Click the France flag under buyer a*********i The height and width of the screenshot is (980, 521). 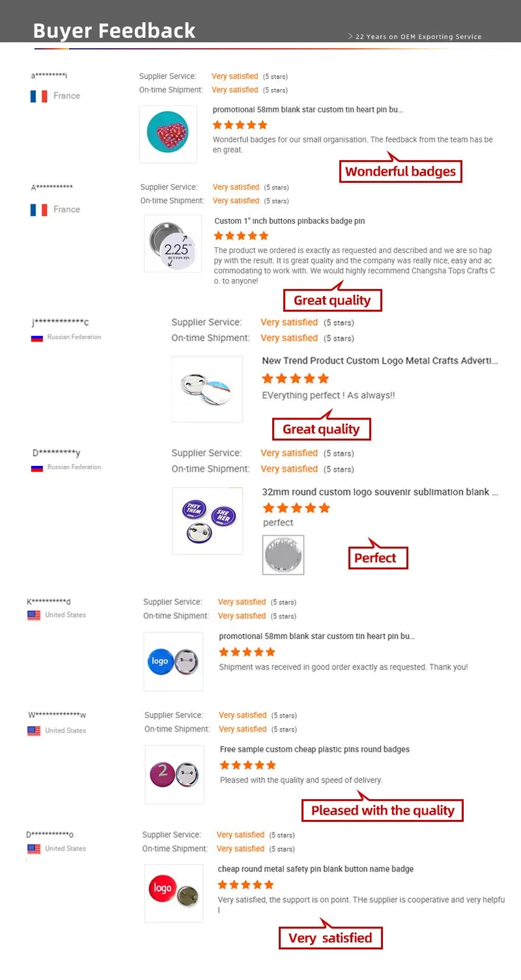point(38,96)
